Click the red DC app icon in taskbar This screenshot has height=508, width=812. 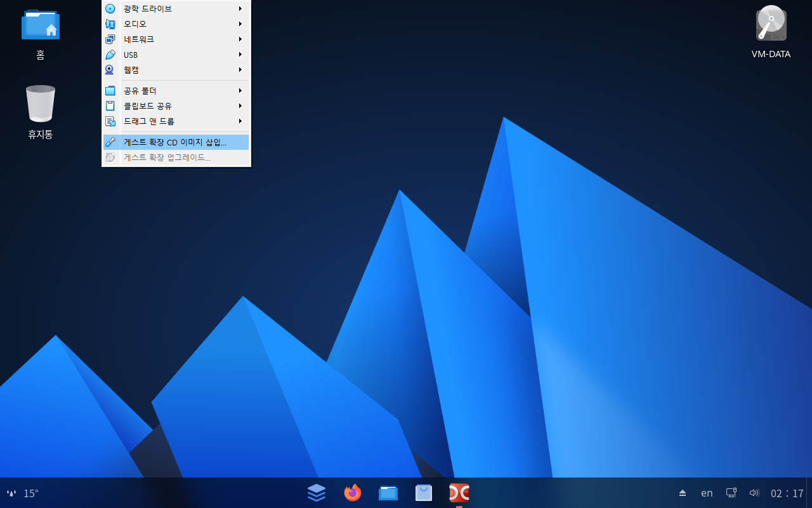click(x=459, y=493)
